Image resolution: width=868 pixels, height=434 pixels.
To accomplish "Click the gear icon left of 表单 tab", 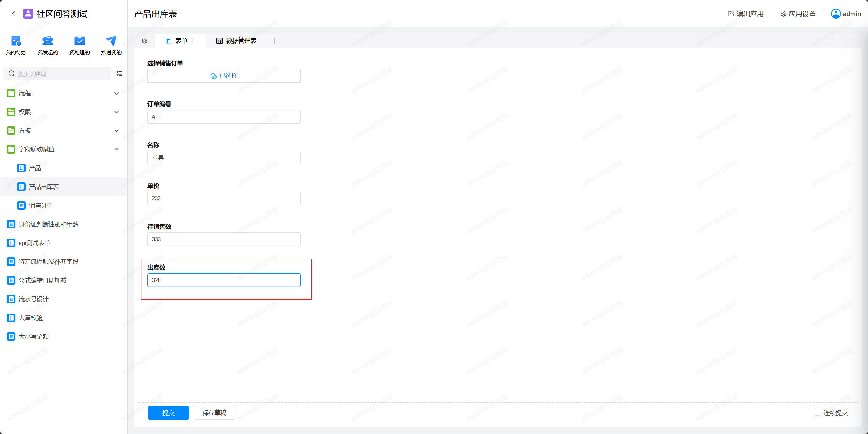I will pyautogui.click(x=145, y=41).
